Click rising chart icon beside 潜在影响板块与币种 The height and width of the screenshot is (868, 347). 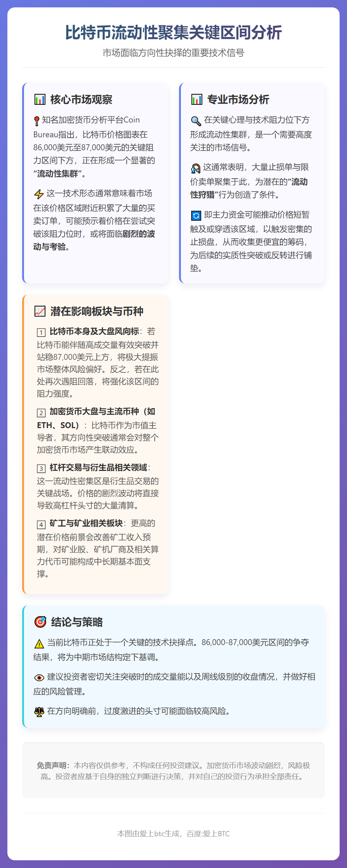tap(40, 311)
